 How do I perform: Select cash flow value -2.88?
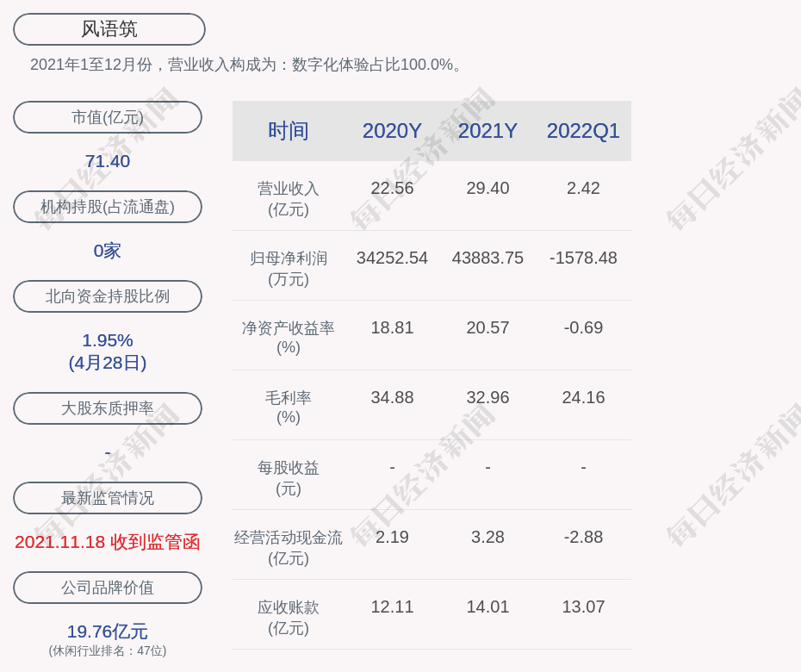pos(583,537)
